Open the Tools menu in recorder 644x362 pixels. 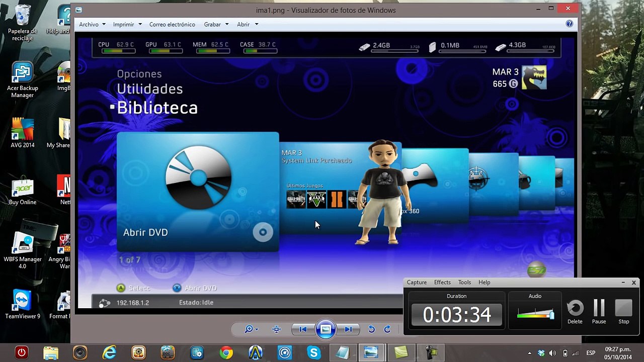click(x=464, y=282)
